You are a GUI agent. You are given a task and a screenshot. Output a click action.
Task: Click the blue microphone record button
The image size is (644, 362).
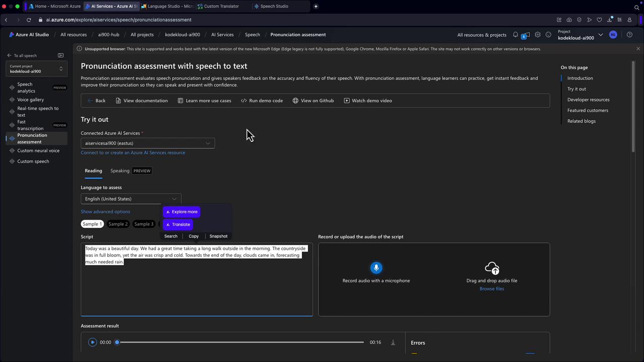pos(376,268)
